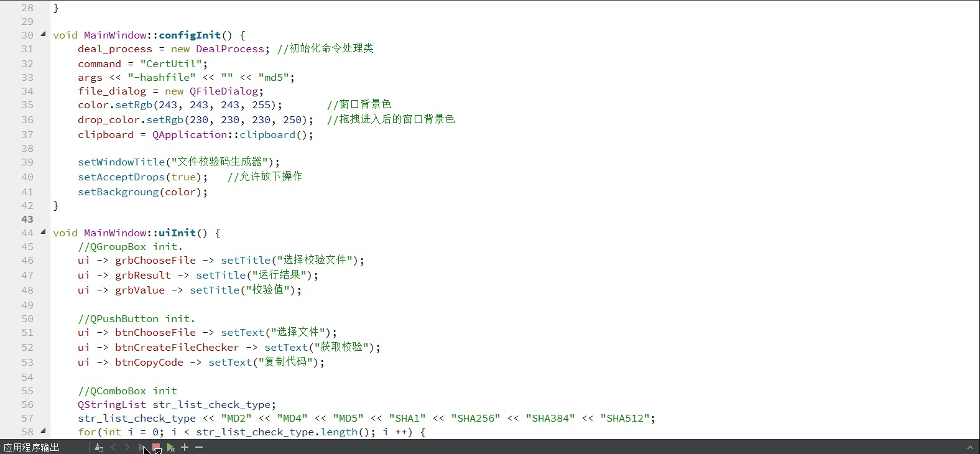The width and height of the screenshot is (980, 454).
Task: Zoom out output with minus icon
Action: pos(199,447)
